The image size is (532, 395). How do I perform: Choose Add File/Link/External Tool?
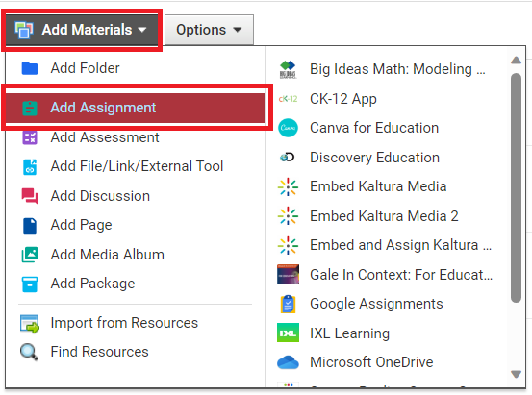point(136,166)
